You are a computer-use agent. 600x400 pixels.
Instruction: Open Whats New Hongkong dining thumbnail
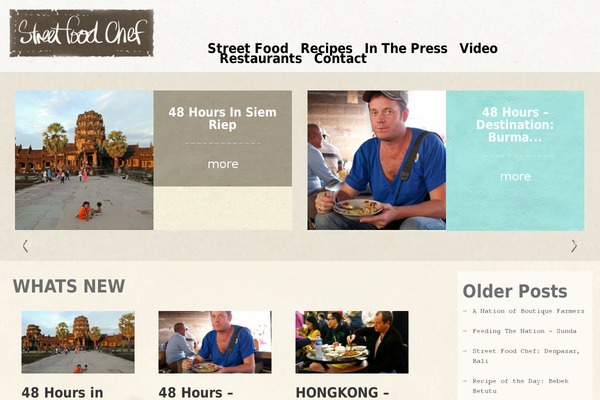point(352,342)
